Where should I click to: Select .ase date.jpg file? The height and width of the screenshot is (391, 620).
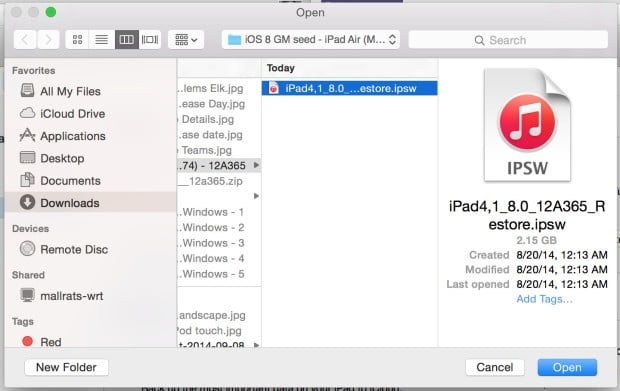coord(219,134)
